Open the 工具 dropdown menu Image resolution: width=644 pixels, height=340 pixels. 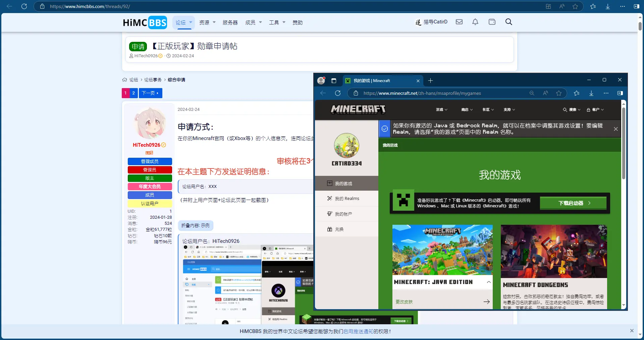[277, 22]
